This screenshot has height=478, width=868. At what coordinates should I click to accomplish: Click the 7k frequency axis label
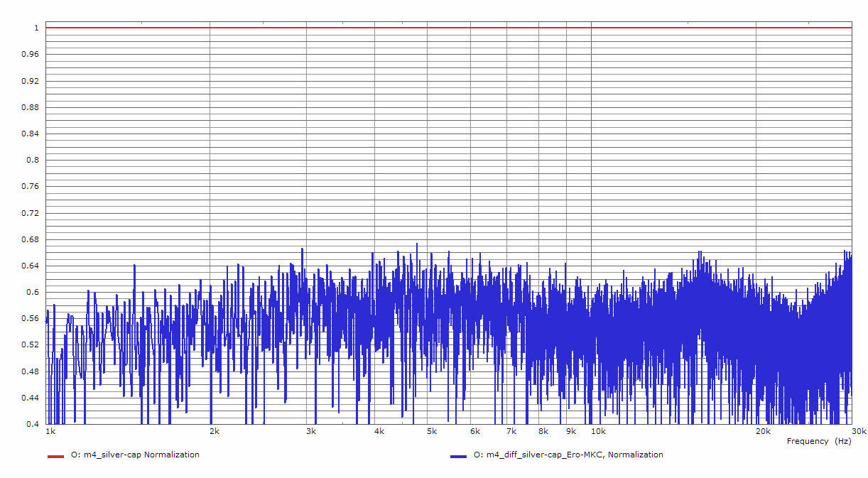(511, 431)
